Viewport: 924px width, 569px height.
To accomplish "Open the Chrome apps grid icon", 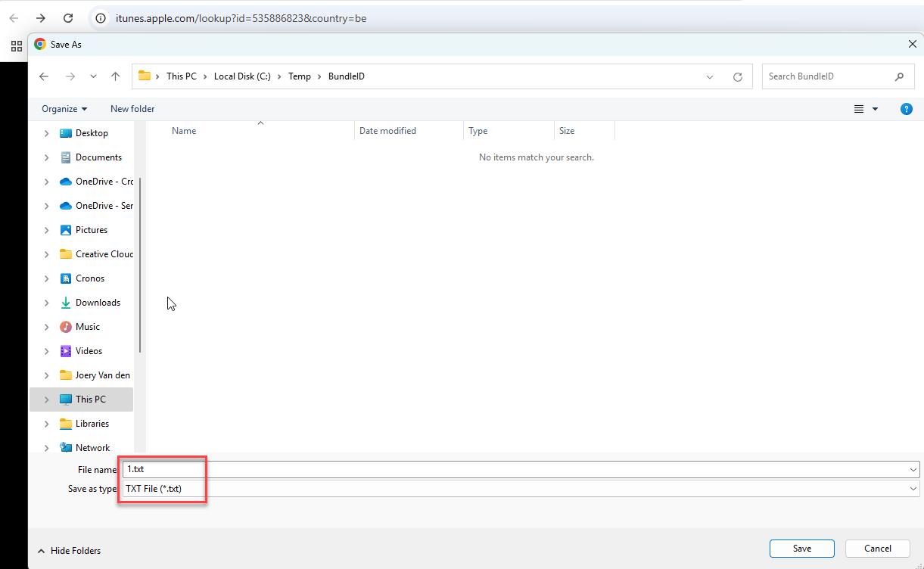I will point(16,45).
